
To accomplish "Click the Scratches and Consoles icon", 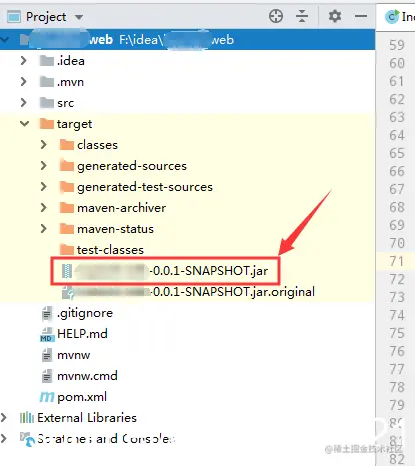I will tap(27, 439).
